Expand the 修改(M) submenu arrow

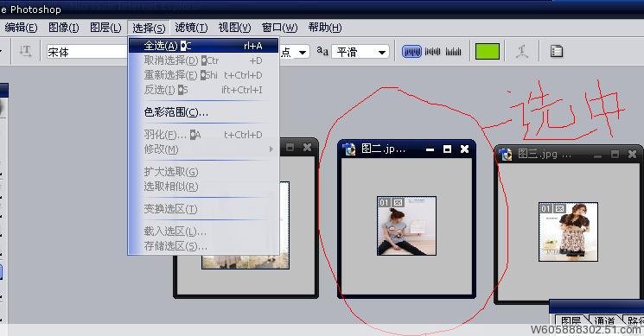(x=271, y=149)
